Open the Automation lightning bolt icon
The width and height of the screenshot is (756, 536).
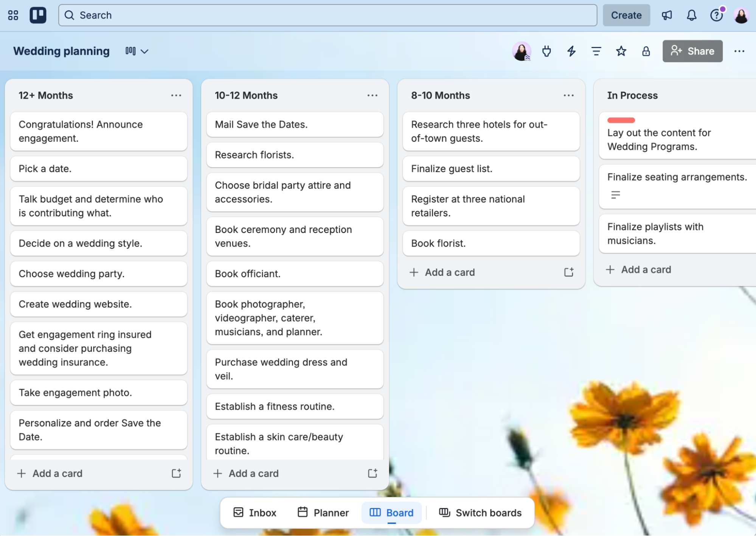click(571, 51)
